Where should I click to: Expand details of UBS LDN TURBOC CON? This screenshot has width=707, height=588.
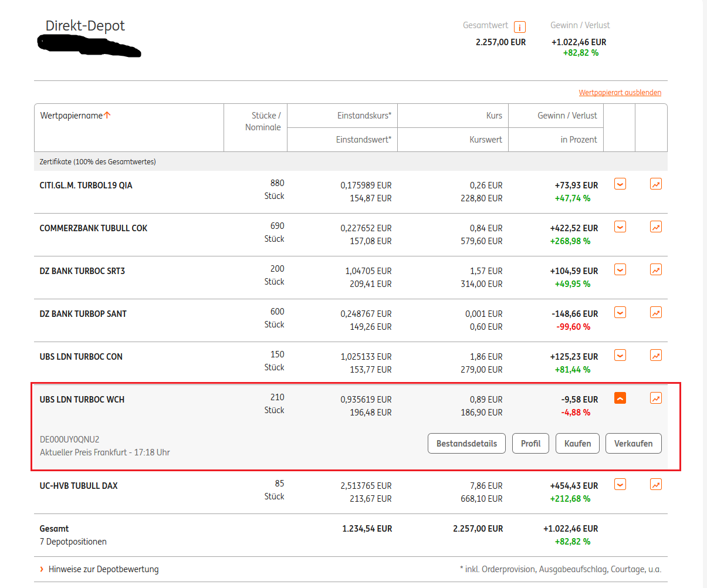(620, 356)
